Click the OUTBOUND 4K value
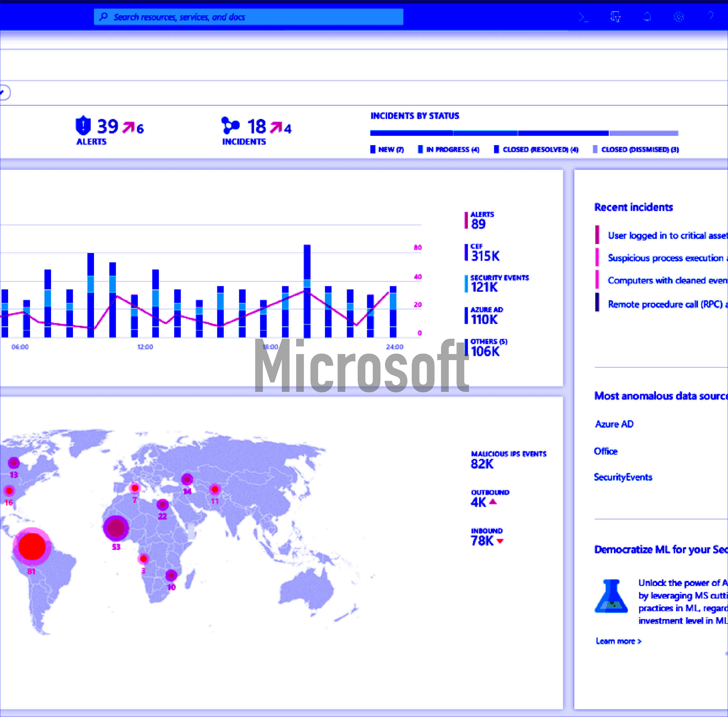The image size is (728, 717). pyautogui.click(x=478, y=502)
